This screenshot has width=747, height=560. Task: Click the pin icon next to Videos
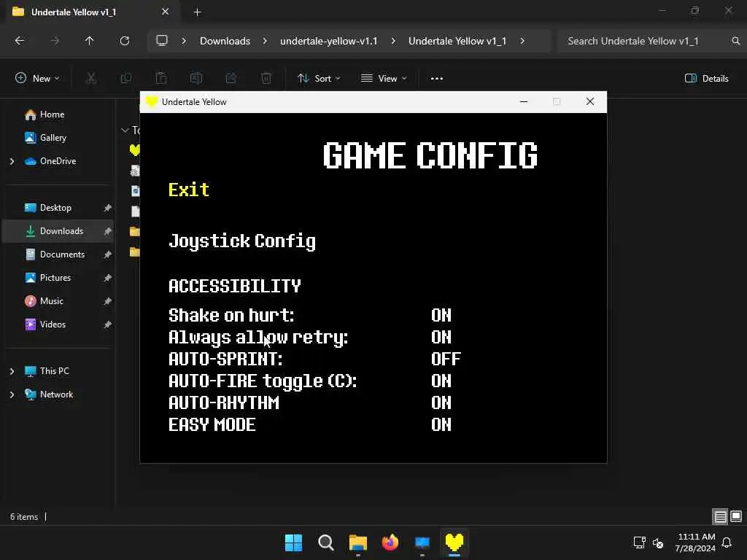108,324
